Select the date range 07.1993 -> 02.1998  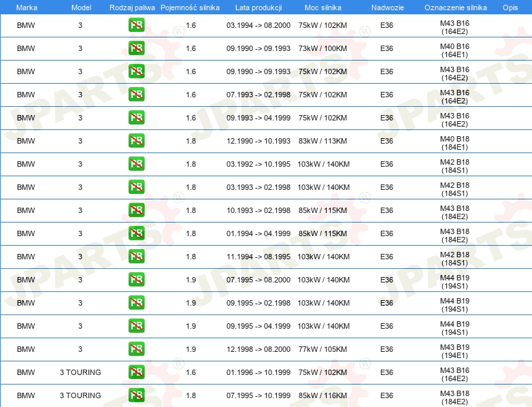[259, 95]
